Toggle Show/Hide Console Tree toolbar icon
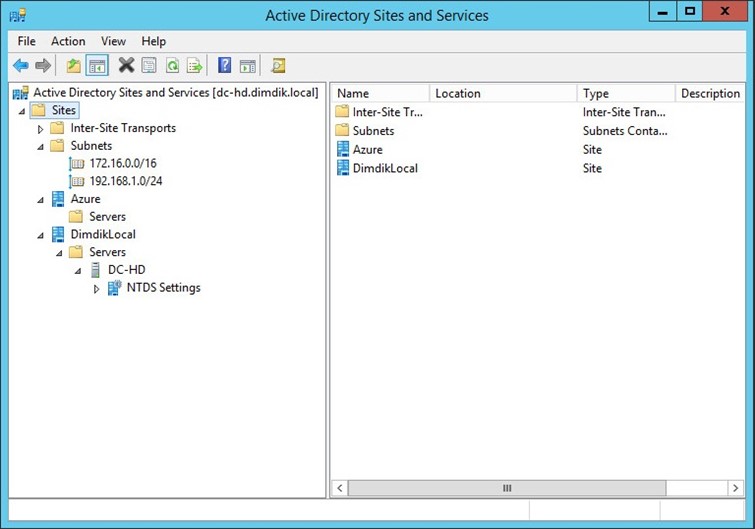Viewport: 755px width, 529px height. point(97,65)
